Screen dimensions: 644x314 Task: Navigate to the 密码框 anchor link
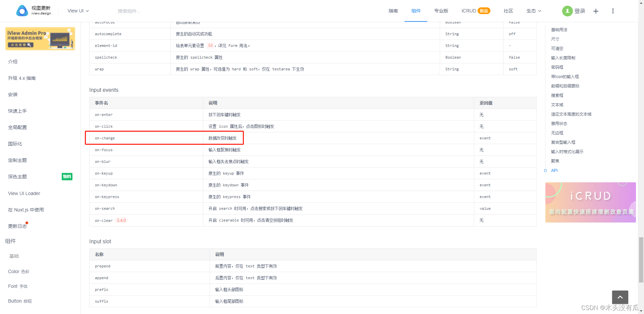pyautogui.click(x=557, y=67)
